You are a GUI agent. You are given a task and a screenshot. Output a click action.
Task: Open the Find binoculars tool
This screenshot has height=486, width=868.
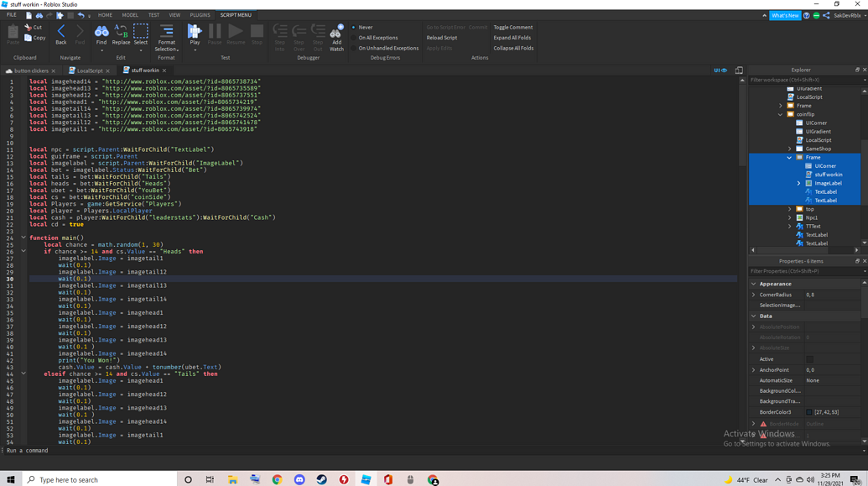[x=101, y=34]
